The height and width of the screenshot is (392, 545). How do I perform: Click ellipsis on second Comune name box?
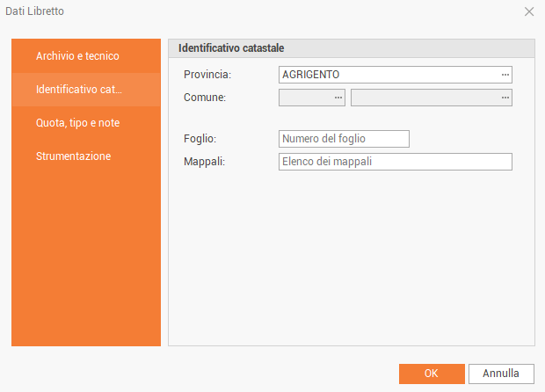coord(505,98)
